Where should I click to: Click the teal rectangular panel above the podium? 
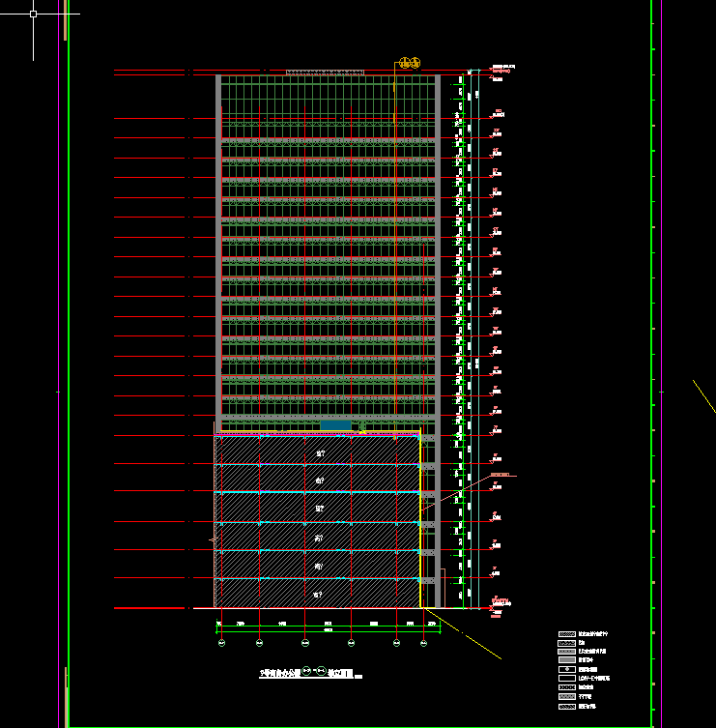coord(335,425)
